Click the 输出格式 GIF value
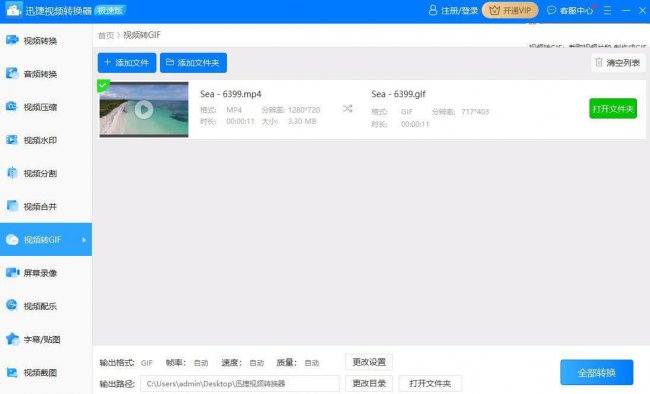Image resolution: width=650 pixels, height=394 pixels. coord(147,363)
